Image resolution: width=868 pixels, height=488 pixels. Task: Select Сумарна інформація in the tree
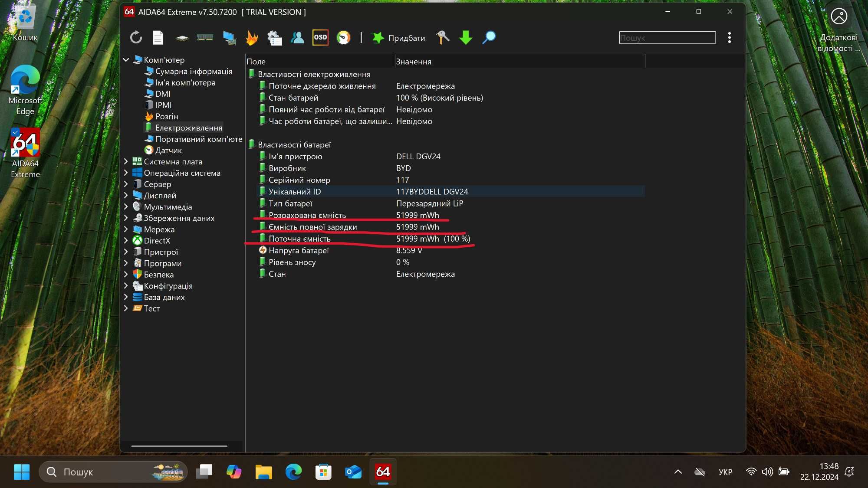point(194,71)
